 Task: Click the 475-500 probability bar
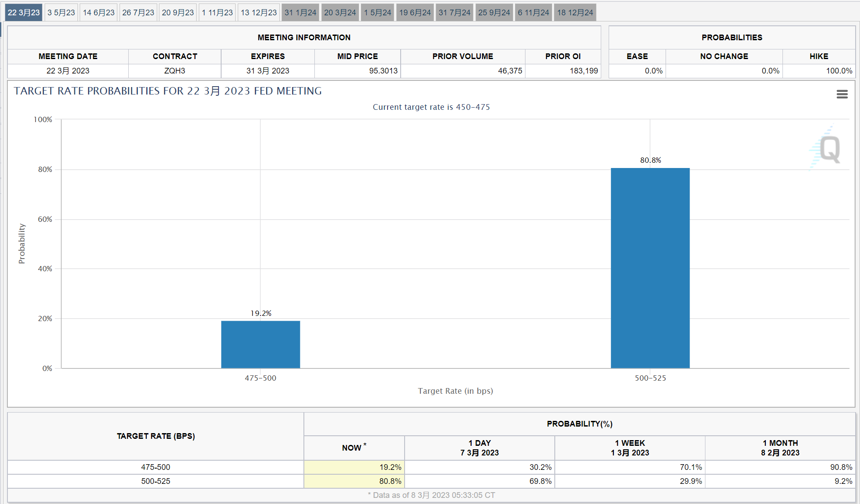(x=261, y=344)
